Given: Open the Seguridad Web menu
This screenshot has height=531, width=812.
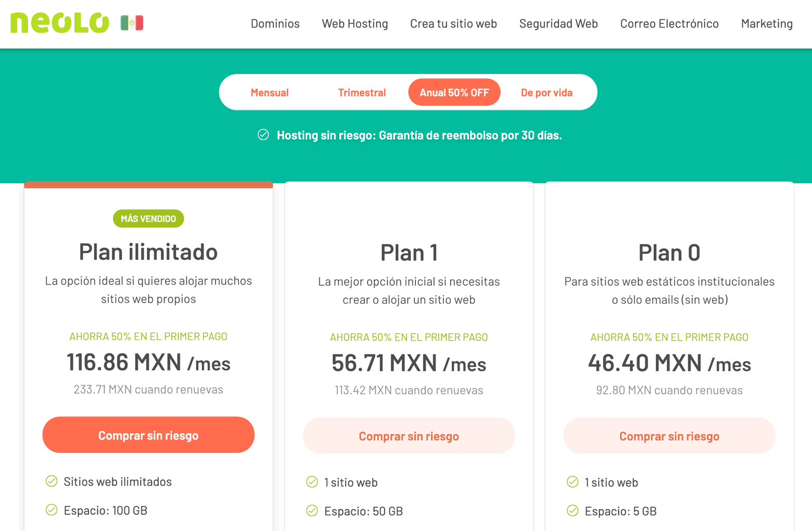Looking at the screenshot, I should pos(559,23).
